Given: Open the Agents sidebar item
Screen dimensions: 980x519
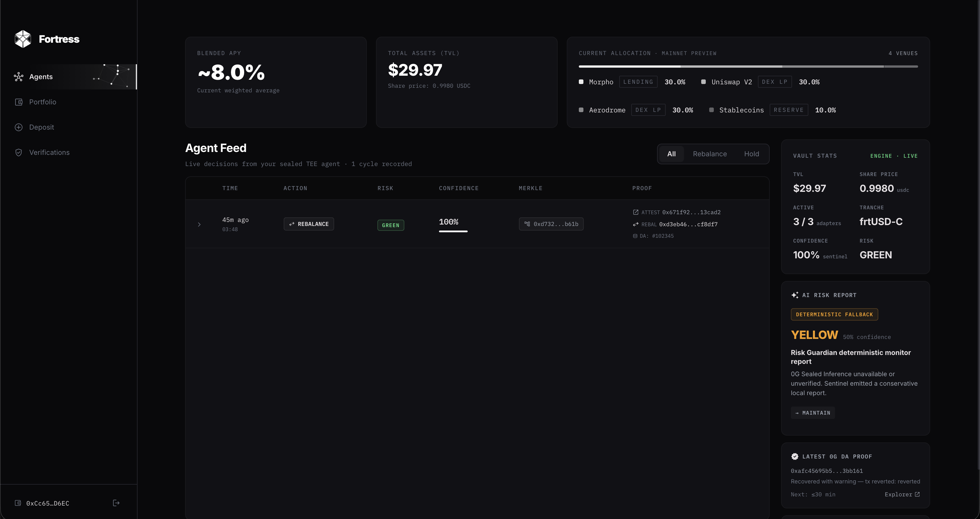Looking at the screenshot, I should coord(68,77).
